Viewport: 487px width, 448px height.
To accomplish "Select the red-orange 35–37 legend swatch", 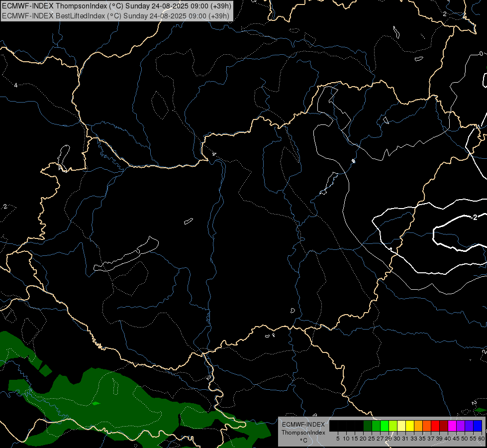I will 427,426.
